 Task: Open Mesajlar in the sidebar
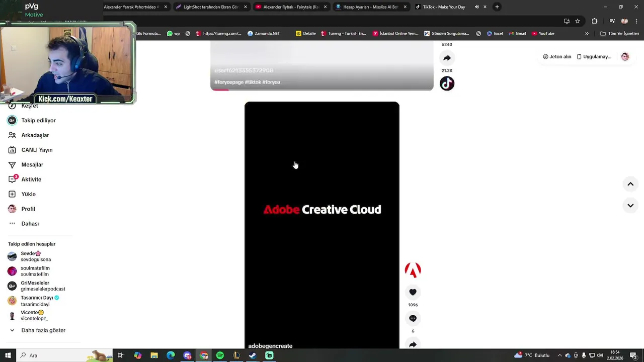coord(26,165)
